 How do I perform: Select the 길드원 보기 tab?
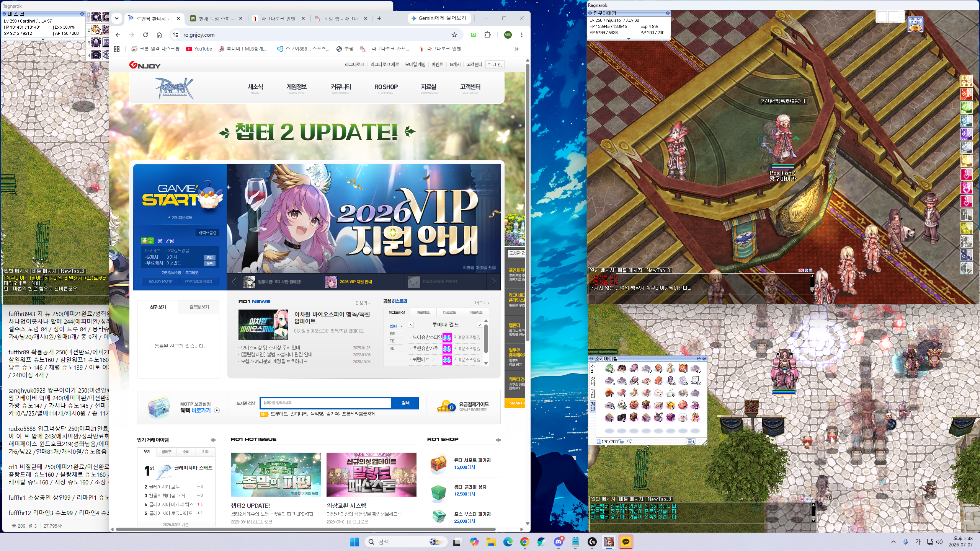pos(199,307)
